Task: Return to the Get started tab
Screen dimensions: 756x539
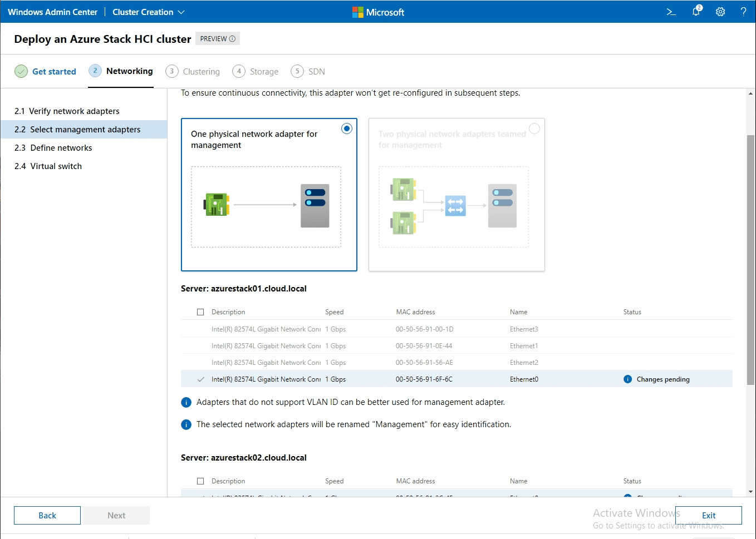Action: (54, 71)
